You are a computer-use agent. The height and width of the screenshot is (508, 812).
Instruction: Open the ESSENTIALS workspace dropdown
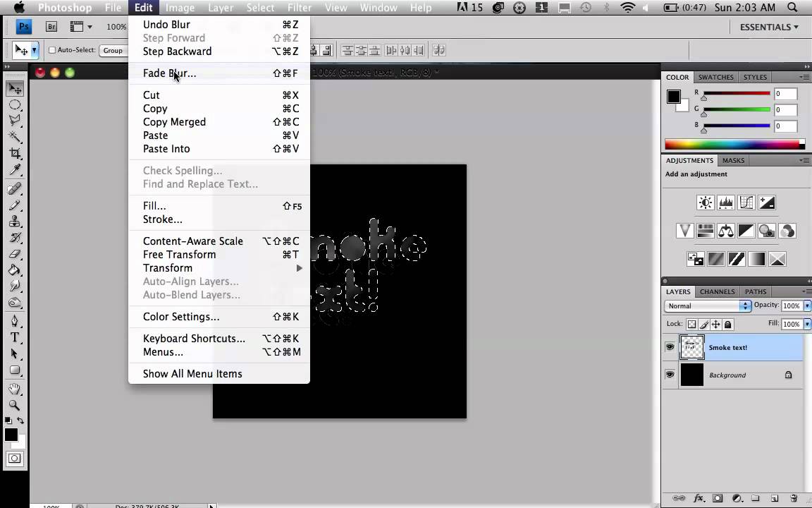[769, 27]
